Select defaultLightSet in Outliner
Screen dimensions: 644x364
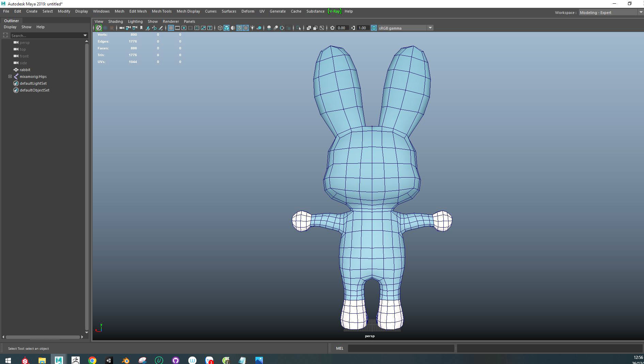click(x=33, y=83)
